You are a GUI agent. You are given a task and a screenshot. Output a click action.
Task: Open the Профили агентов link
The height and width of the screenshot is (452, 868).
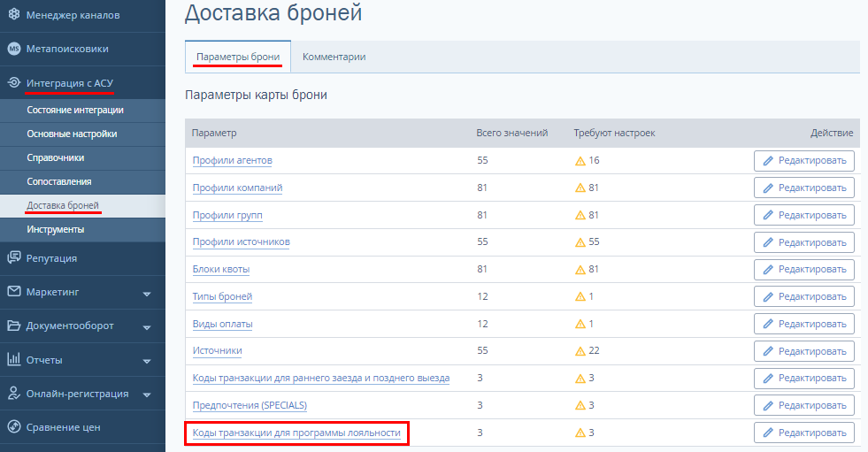click(x=233, y=160)
